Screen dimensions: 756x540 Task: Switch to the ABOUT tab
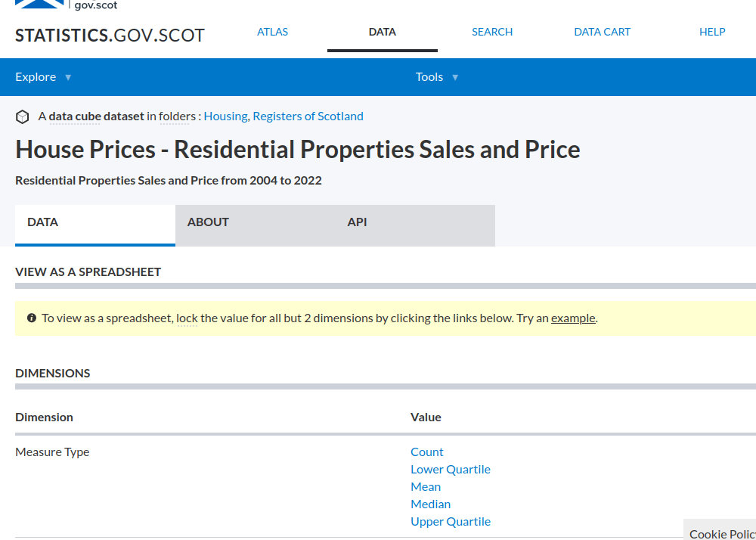click(x=208, y=222)
